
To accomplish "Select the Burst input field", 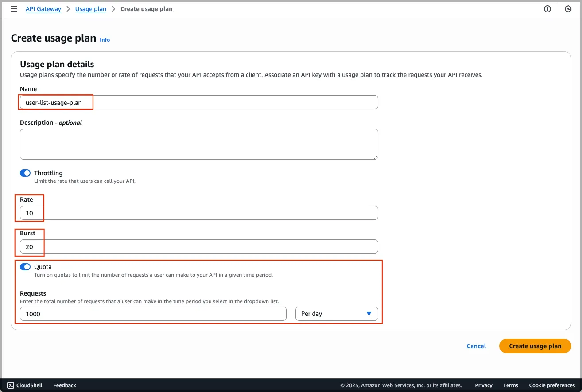I will click(199, 246).
